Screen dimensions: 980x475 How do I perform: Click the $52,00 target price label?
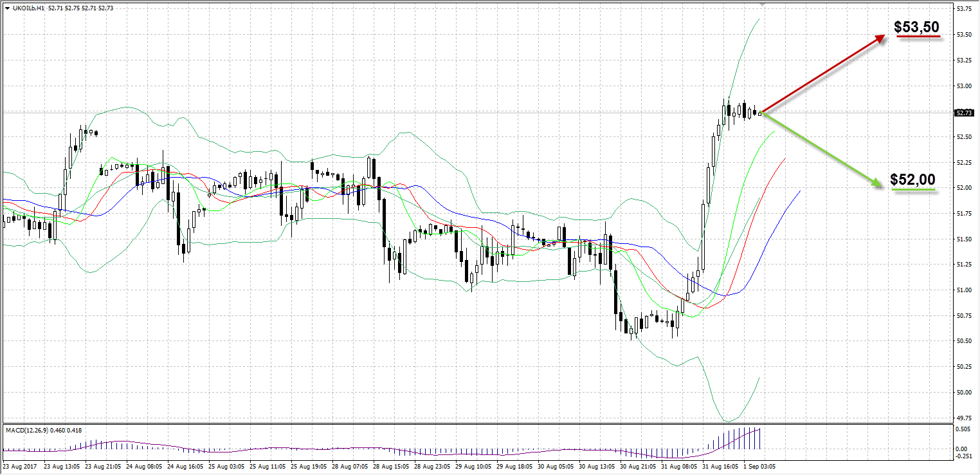[x=912, y=180]
